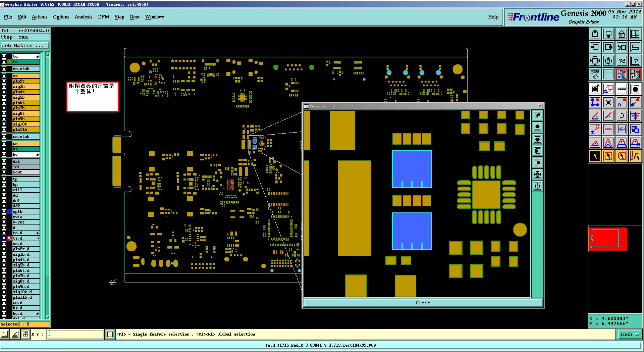Click pan left icon in Popview window
The image size is (644, 352).
coord(537,151)
